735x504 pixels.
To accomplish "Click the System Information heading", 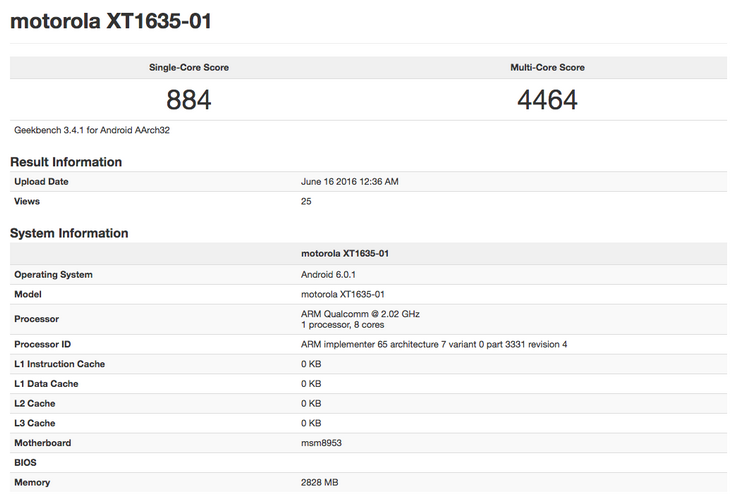I will [69, 233].
